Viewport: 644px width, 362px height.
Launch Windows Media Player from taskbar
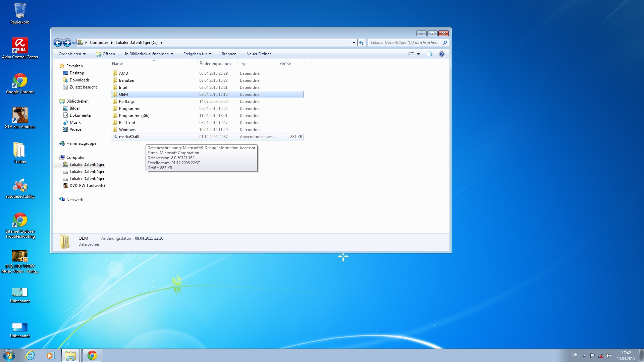[x=50, y=355]
